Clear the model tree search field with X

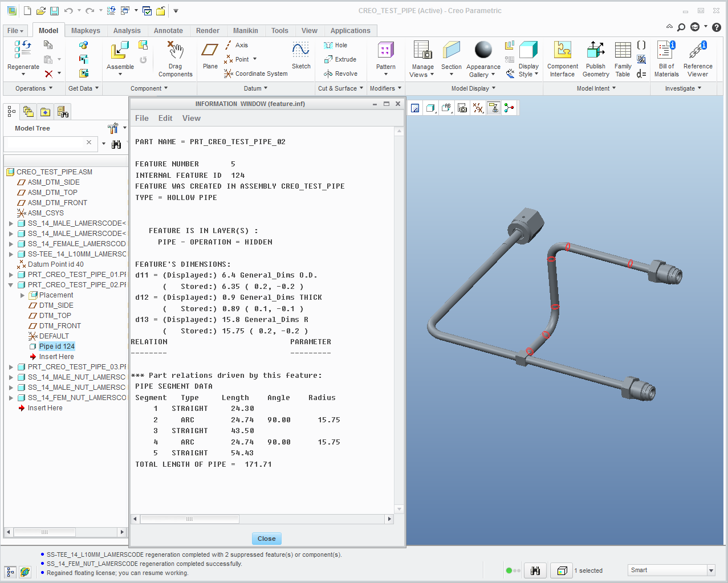[89, 142]
